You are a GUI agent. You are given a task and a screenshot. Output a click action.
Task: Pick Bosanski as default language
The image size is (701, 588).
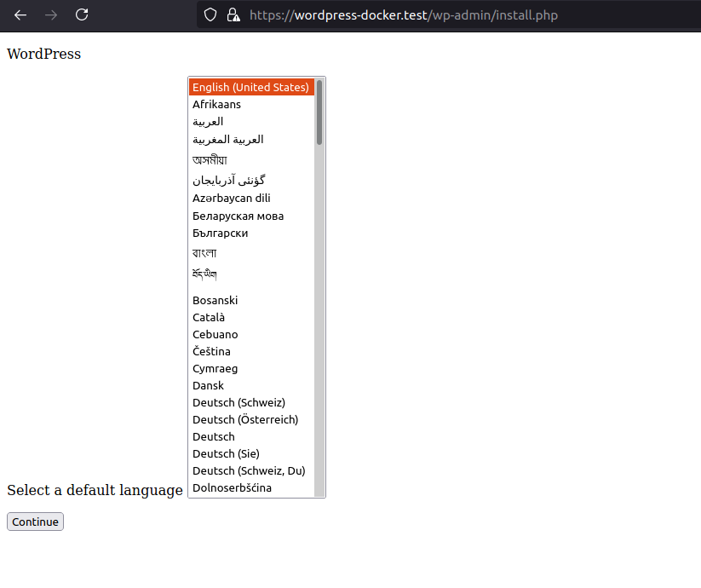tap(252, 300)
